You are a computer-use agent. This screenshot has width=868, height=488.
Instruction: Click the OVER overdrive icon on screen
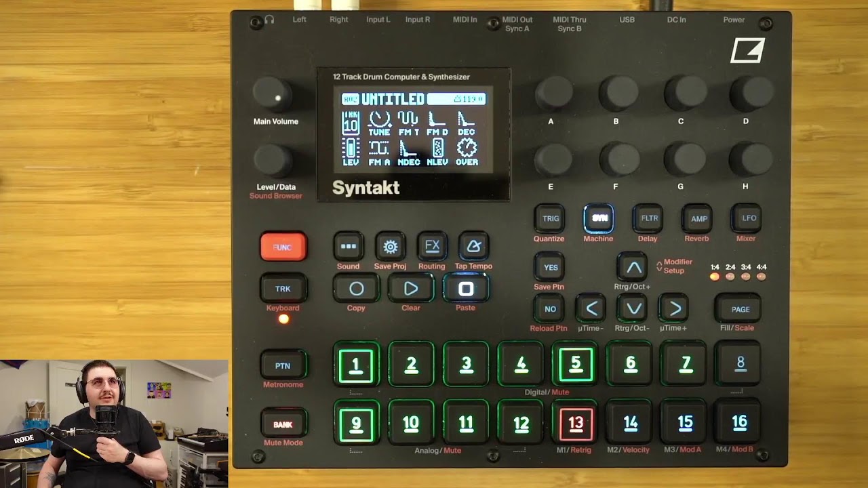pyautogui.click(x=467, y=153)
